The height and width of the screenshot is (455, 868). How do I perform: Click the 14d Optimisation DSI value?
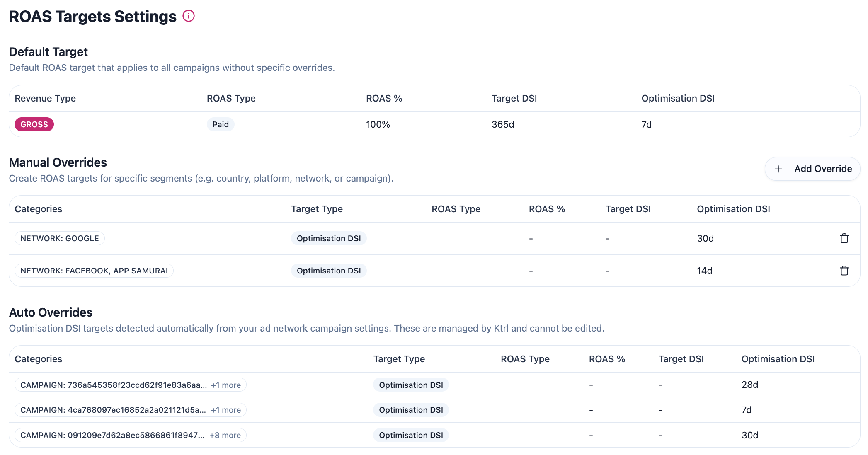tap(705, 271)
